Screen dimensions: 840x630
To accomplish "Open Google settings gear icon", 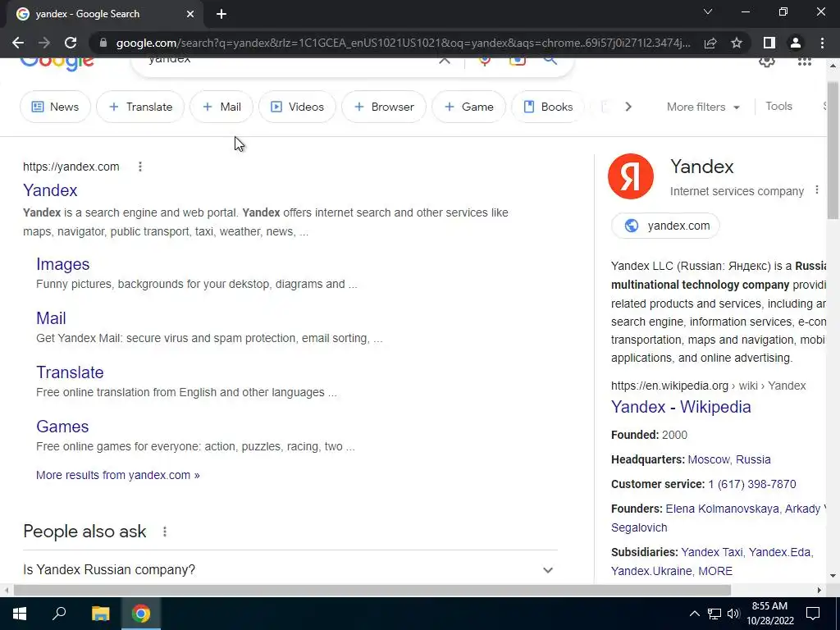I will pyautogui.click(x=767, y=61).
